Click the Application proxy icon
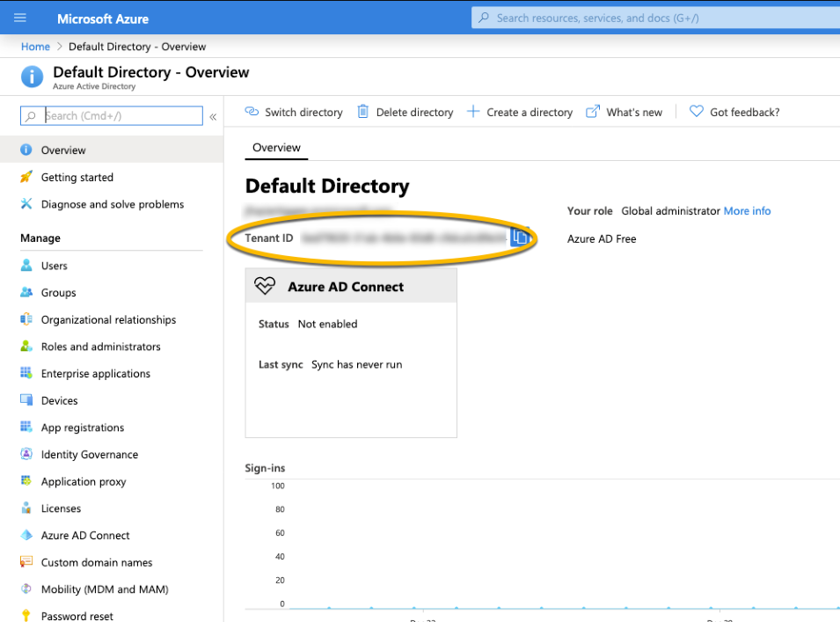This screenshot has height=622, width=840. [26, 481]
